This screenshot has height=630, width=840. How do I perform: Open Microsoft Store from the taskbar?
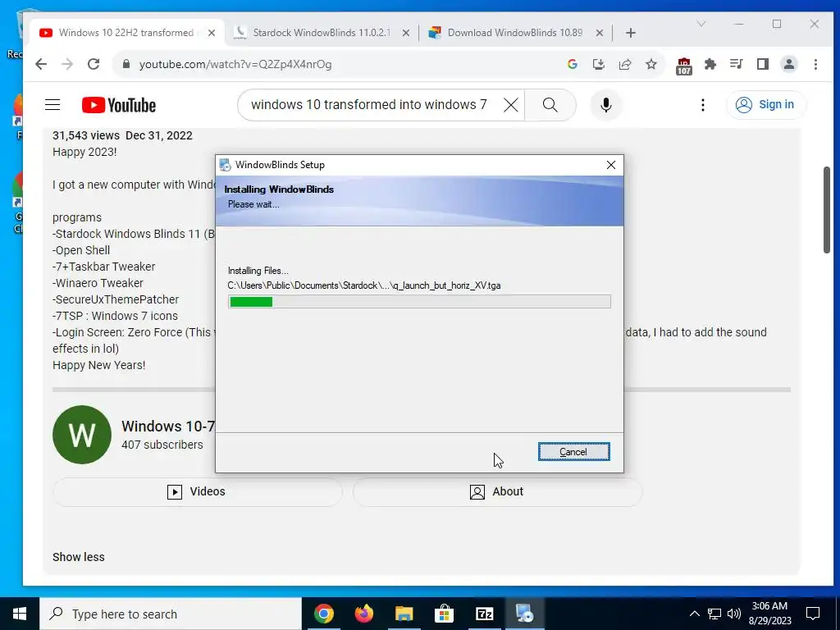[444, 614]
